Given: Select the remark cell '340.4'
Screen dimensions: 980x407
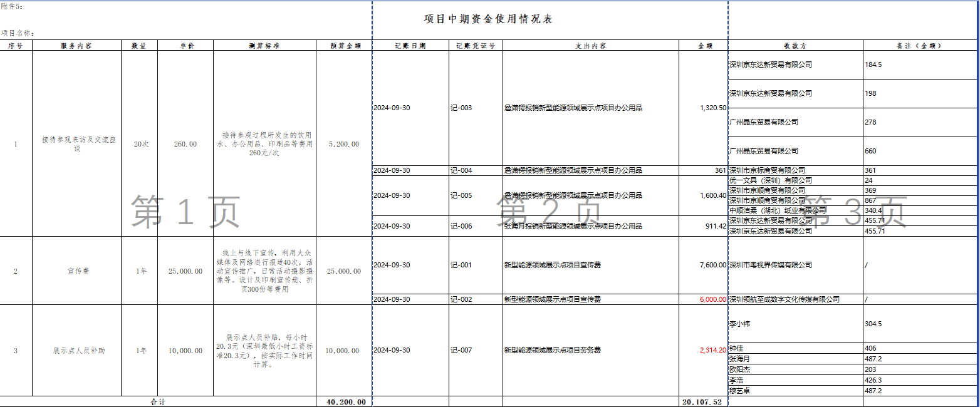Looking at the screenshot, I should tap(919, 210).
